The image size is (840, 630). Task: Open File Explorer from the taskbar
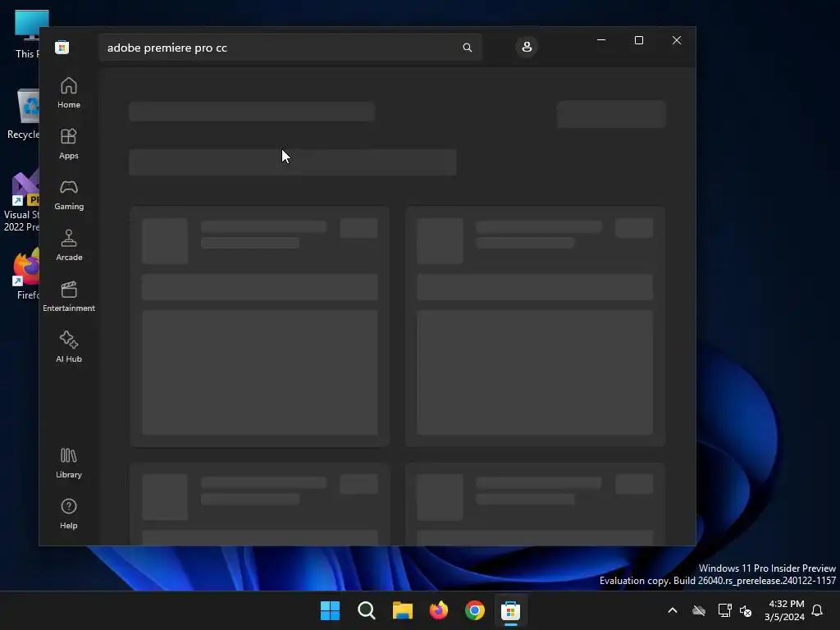(402, 610)
